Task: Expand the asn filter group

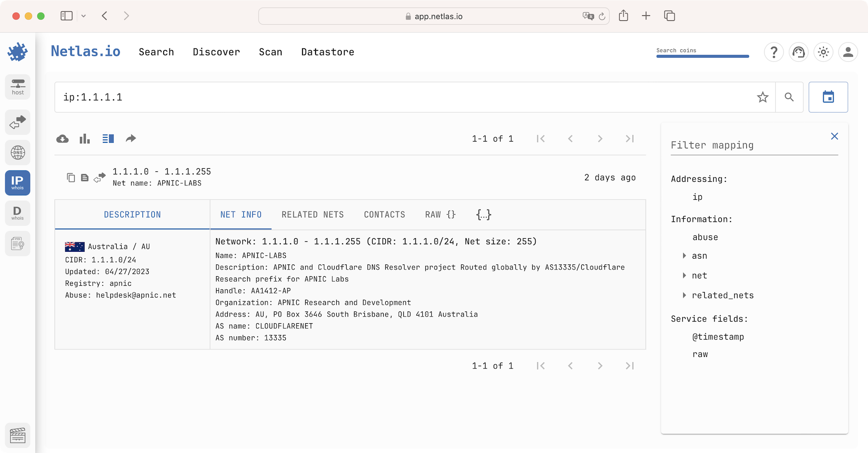Action: 684,255
